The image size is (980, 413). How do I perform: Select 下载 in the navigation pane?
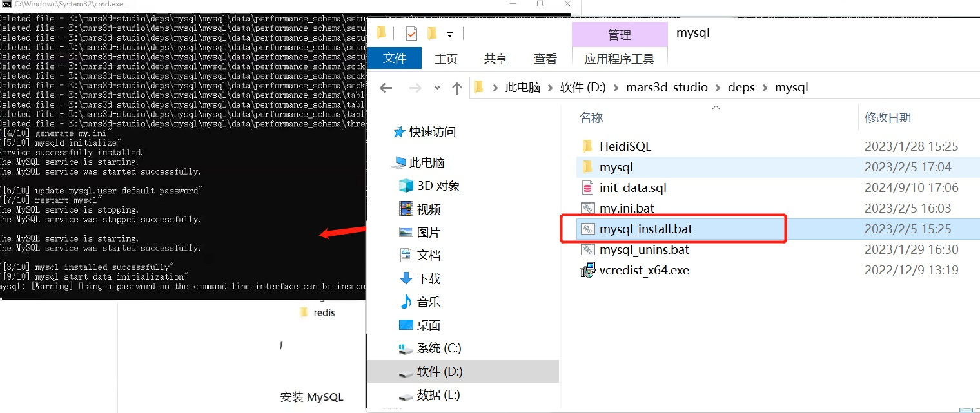click(x=428, y=278)
